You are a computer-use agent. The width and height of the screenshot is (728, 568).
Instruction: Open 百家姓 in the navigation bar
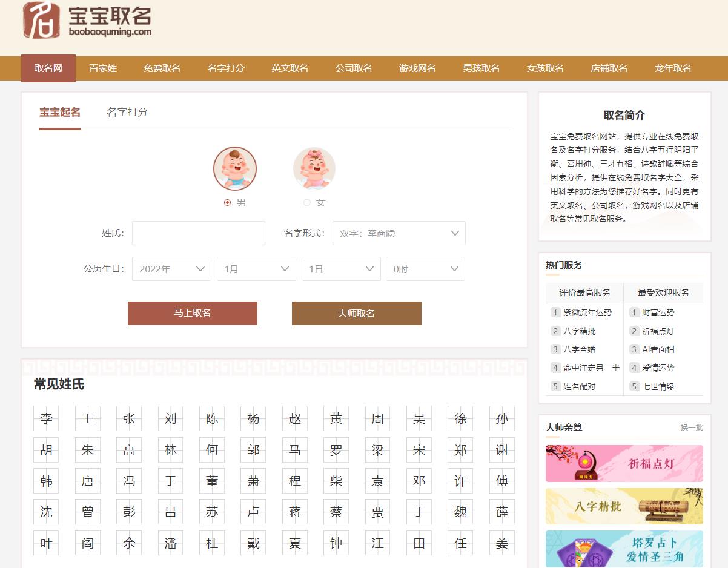[103, 68]
